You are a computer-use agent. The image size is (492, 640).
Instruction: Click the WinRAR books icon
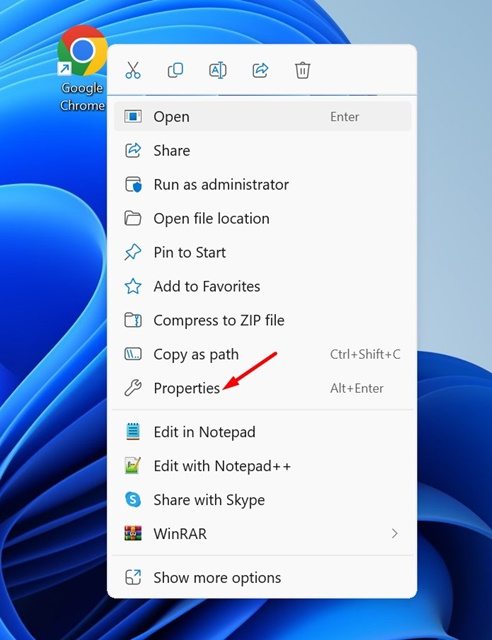point(133,533)
